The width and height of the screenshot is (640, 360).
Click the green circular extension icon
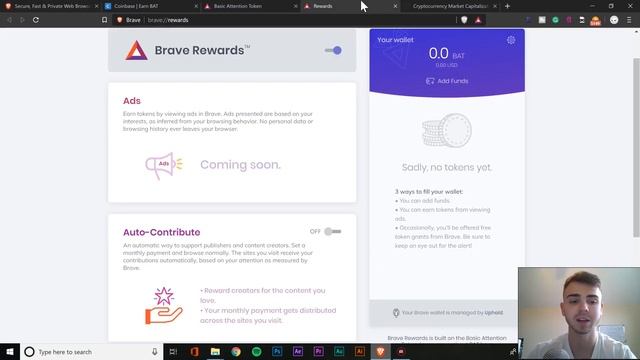[x=556, y=20]
